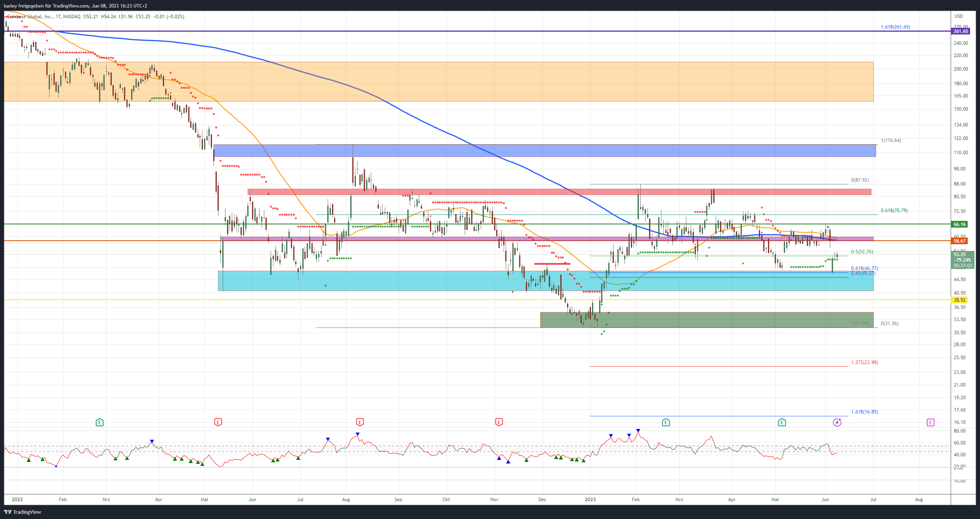Click the 80.00 RSI scale value

pos(959,431)
